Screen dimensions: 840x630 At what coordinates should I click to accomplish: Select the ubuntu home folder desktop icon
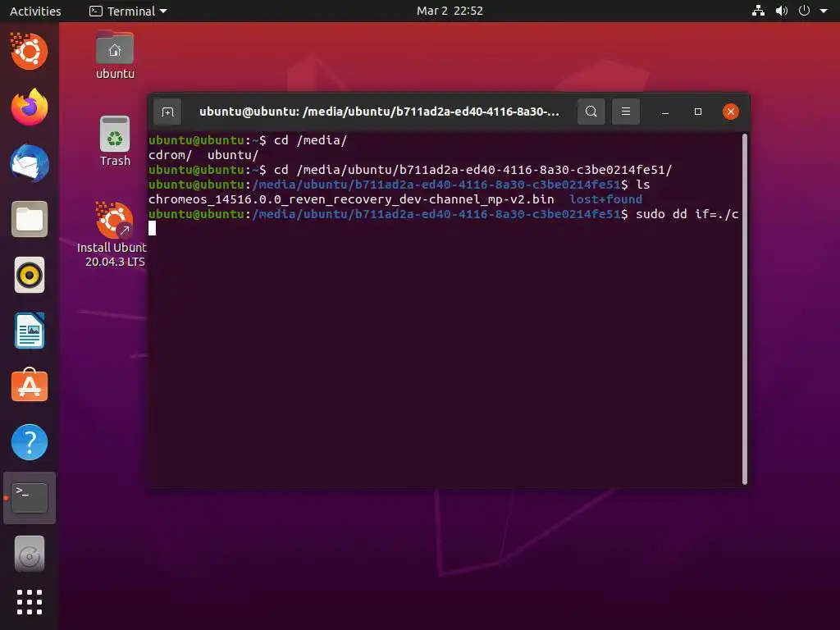pyautogui.click(x=115, y=55)
